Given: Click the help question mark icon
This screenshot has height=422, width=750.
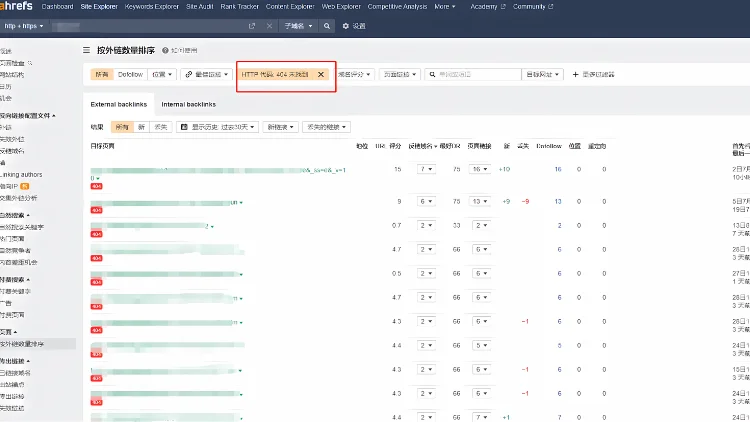Looking at the screenshot, I should point(165,50).
